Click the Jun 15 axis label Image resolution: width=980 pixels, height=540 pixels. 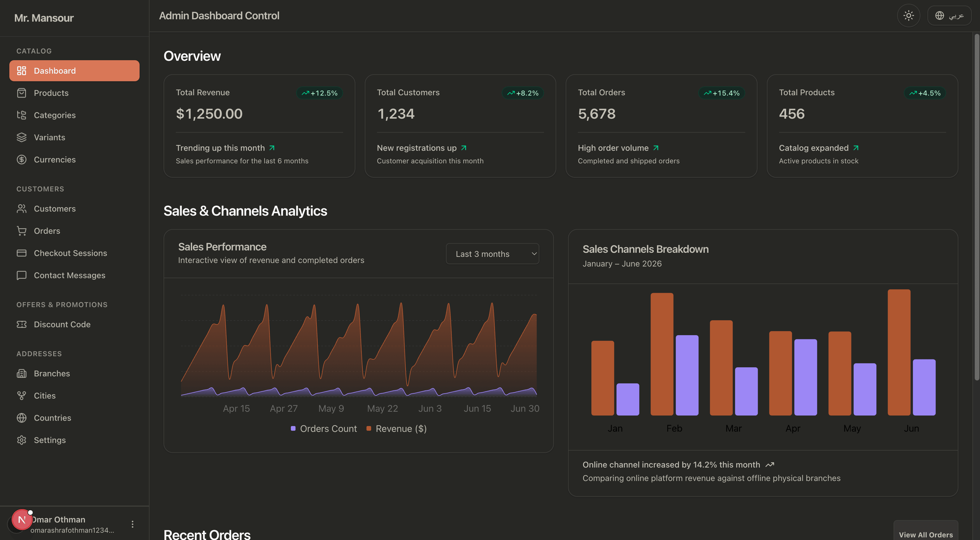tap(477, 409)
